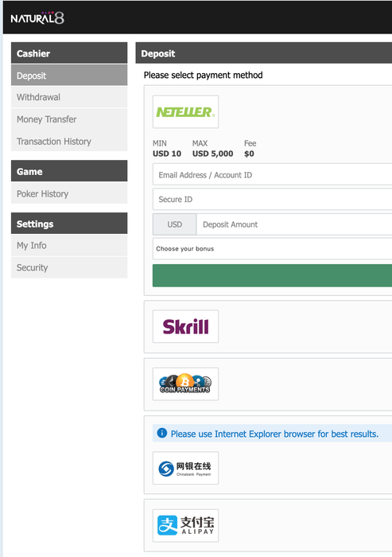Click the Cashier section header
The width and height of the screenshot is (392, 557).
(x=69, y=53)
